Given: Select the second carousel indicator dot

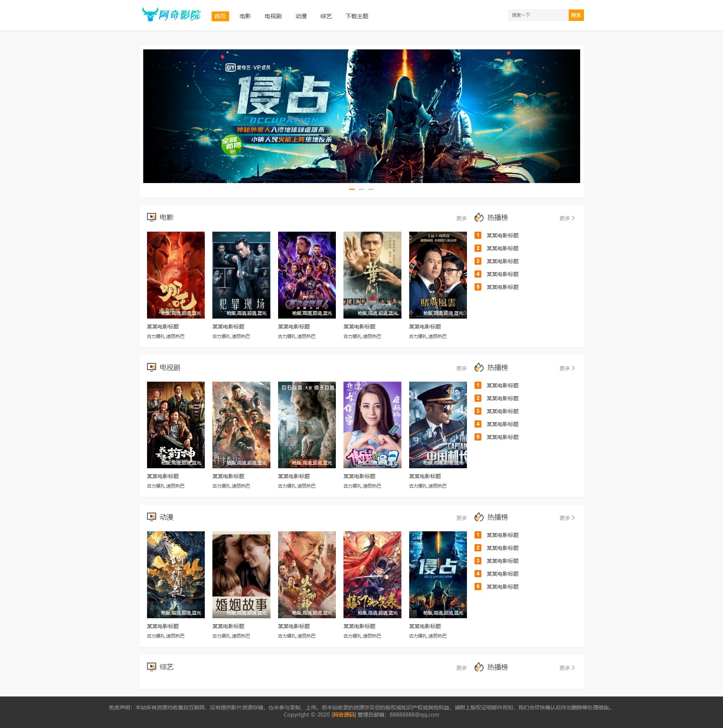Looking at the screenshot, I should pyautogui.click(x=361, y=189).
